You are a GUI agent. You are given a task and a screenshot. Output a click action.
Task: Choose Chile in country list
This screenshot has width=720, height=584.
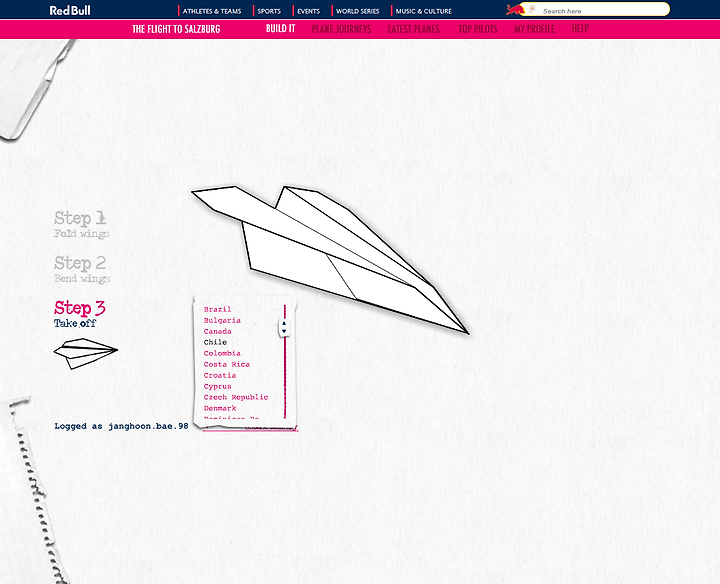tap(215, 343)
